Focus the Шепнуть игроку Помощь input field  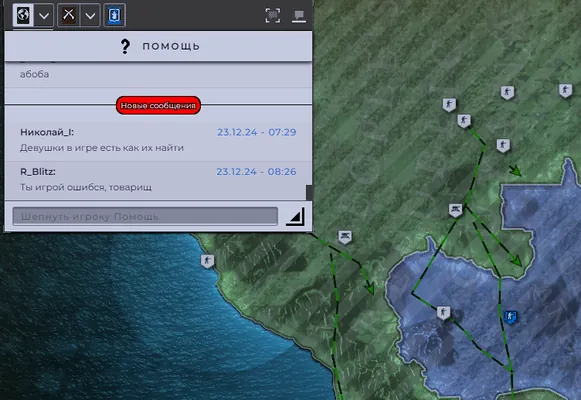(145, 216)
